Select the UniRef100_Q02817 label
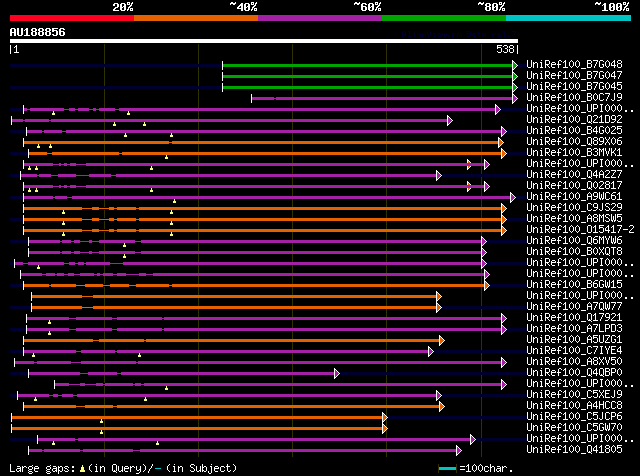Screen dimensions: 640x476 pos(574,186)
